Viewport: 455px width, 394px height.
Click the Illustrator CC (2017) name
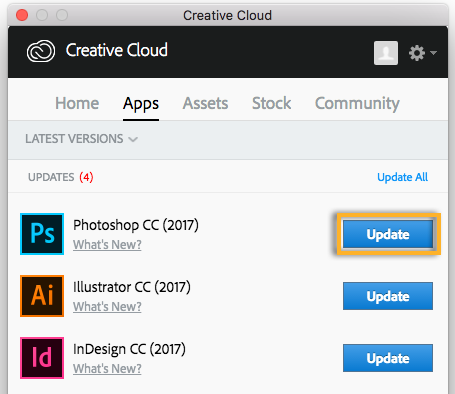pos(132,287)
